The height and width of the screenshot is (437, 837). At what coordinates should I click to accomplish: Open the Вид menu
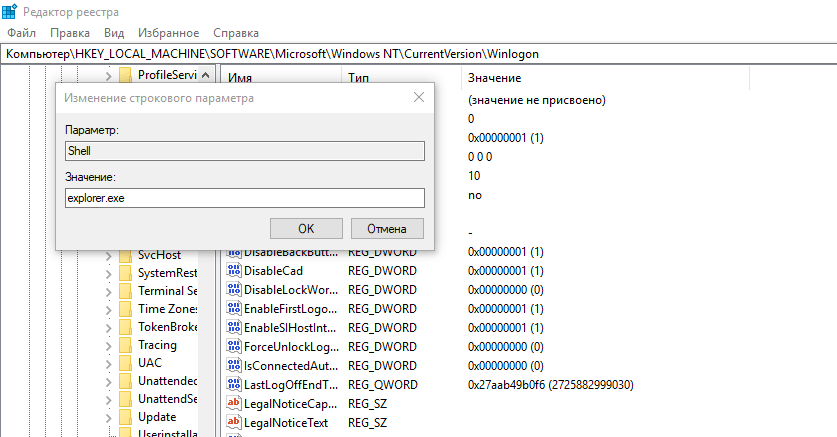pyautogui.click(x=114, y=33)
